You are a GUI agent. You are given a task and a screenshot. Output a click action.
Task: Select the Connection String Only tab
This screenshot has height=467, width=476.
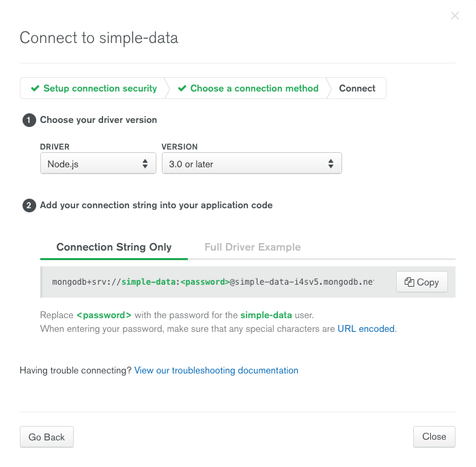114,247
